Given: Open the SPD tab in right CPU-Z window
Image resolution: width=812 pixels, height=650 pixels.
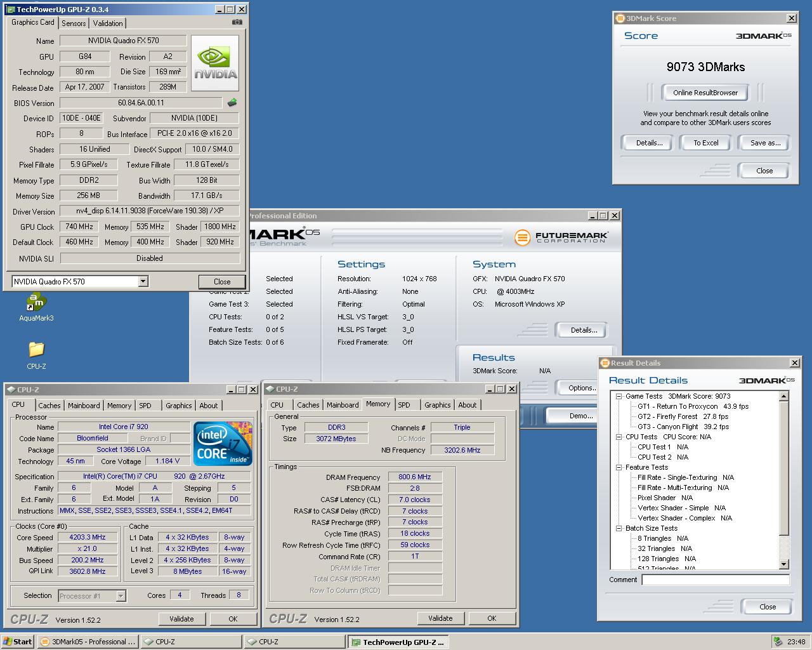Looking at the screenshot, I should 404,405.
